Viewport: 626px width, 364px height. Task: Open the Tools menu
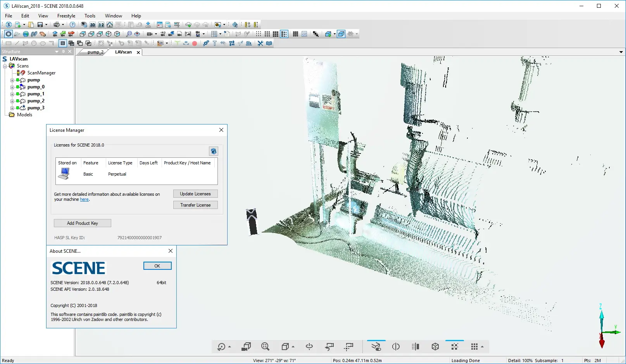90,16
